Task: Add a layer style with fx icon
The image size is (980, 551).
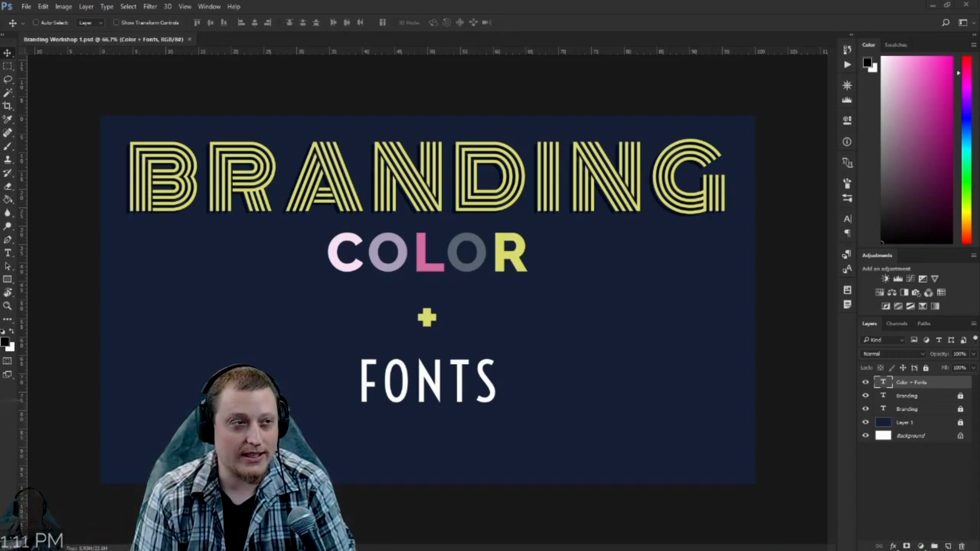Action: pyautogui.click(x=893, y=546)
